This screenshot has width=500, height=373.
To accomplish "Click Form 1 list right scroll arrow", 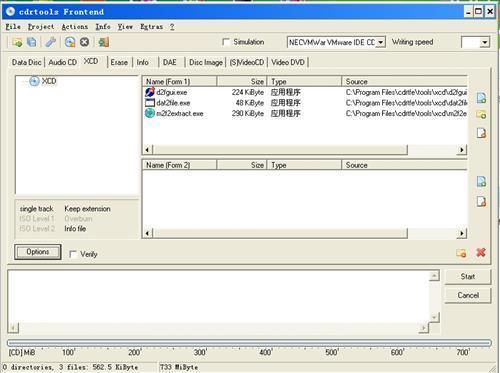I will pos(462,150).
